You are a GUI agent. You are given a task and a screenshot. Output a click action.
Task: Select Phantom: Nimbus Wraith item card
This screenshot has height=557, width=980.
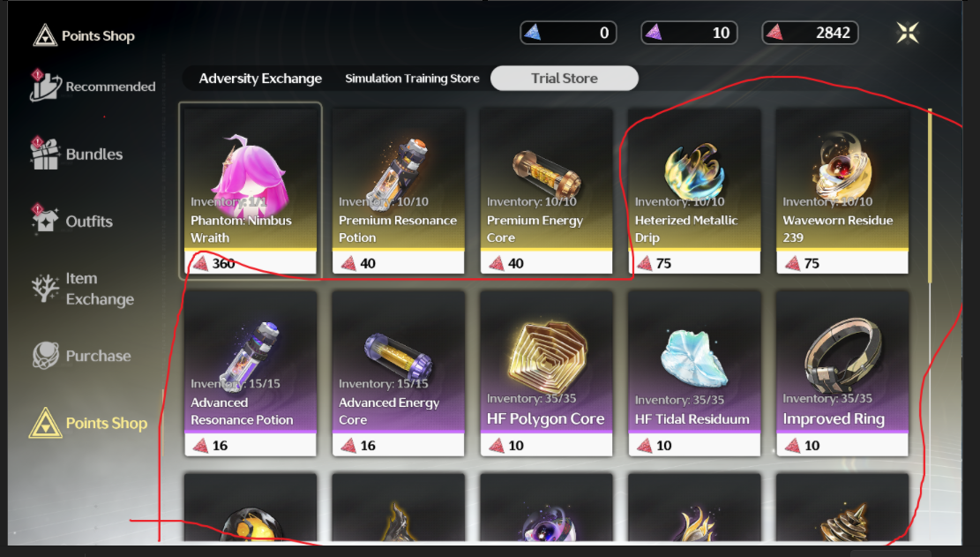pos(251,191)
